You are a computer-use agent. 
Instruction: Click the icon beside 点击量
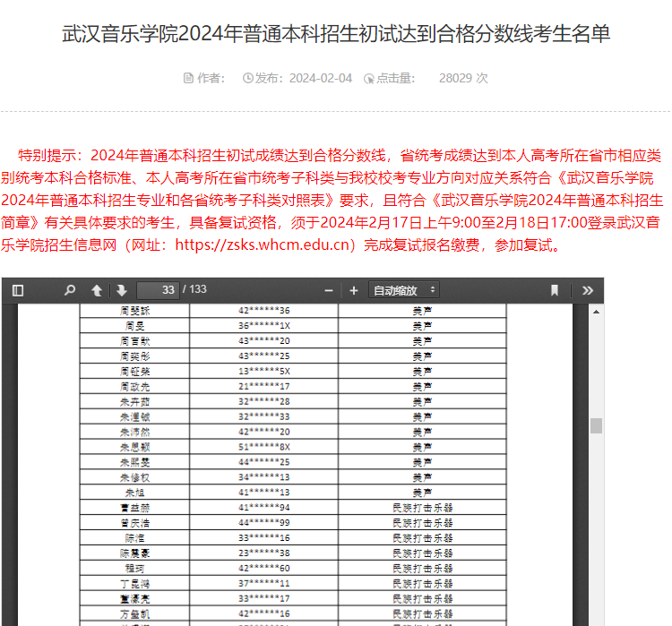[368, 78]
